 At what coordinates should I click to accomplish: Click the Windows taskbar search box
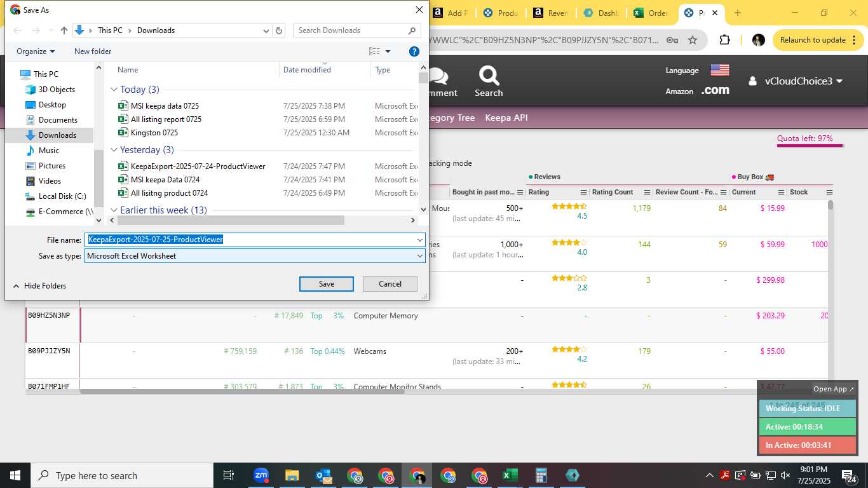click(x=122, y=475)
